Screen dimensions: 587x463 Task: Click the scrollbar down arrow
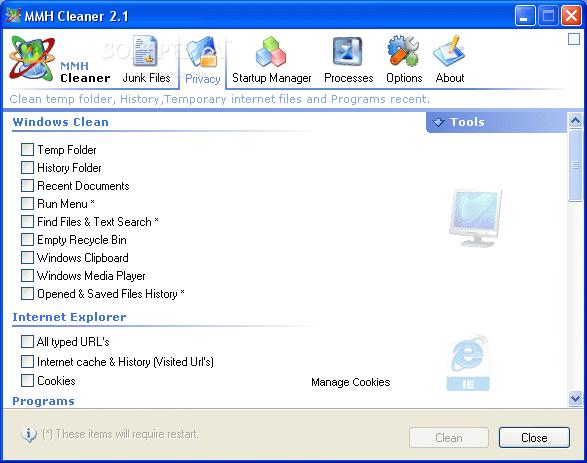[x=575, y=398]
